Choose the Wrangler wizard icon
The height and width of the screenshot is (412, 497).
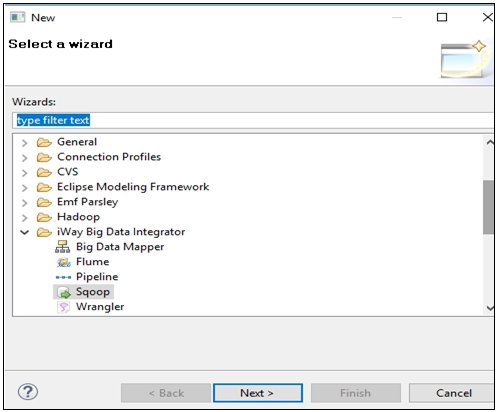pos(63,307)
